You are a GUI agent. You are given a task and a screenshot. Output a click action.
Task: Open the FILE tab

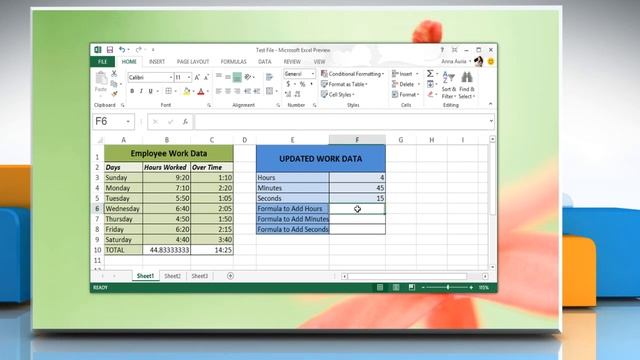tap(102, 62)
